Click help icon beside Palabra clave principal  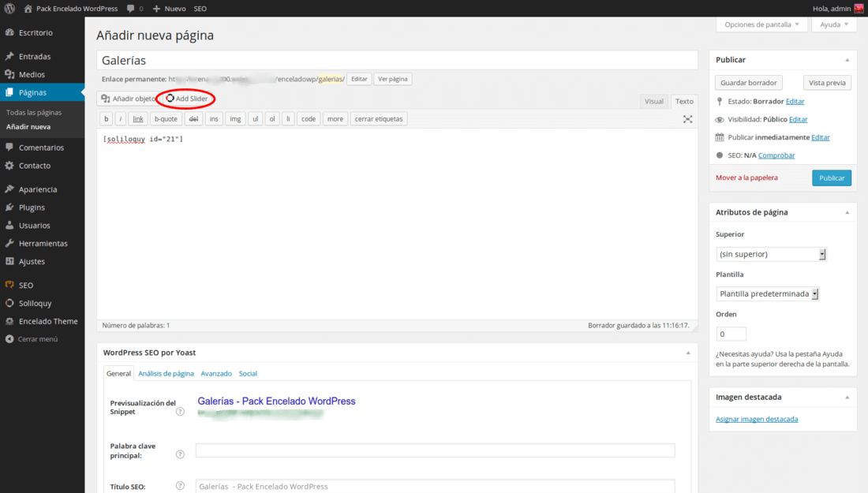pyautogui.click(x=180, y=454)
